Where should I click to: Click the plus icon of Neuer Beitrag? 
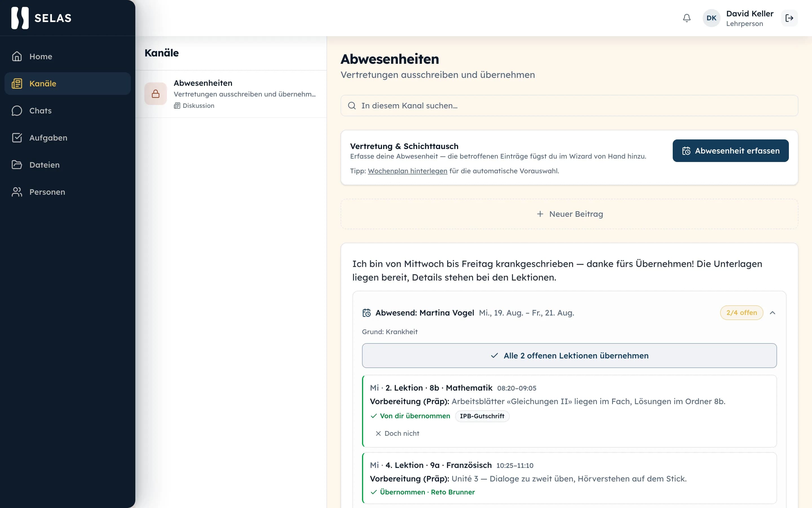pos(540,214)
